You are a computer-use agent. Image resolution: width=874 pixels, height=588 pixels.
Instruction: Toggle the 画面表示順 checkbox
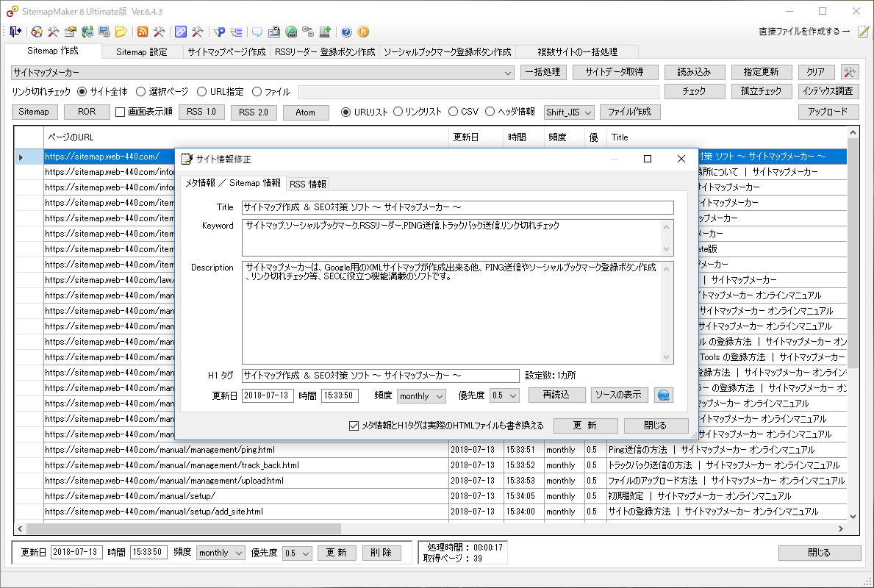tap(120, 112)
